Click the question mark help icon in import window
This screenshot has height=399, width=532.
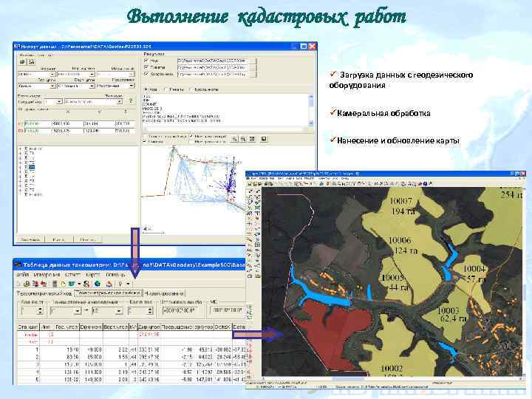point(131,101)
